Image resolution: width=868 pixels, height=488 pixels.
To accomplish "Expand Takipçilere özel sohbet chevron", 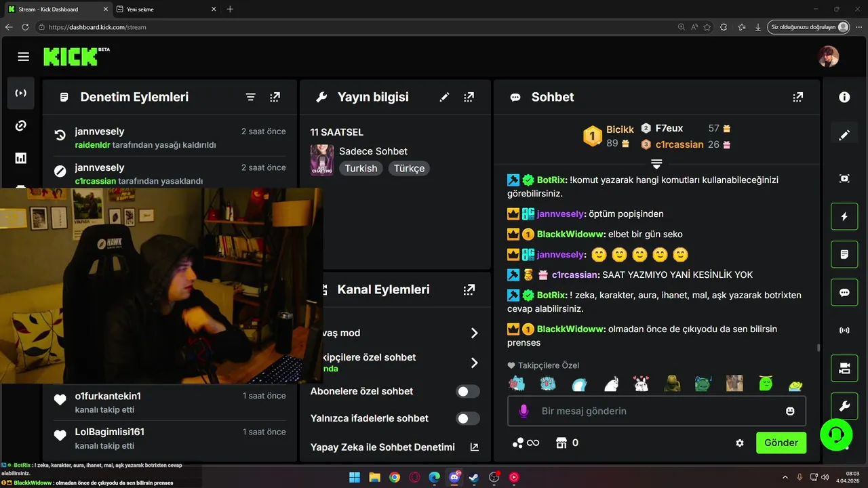I will coord(474,363).
